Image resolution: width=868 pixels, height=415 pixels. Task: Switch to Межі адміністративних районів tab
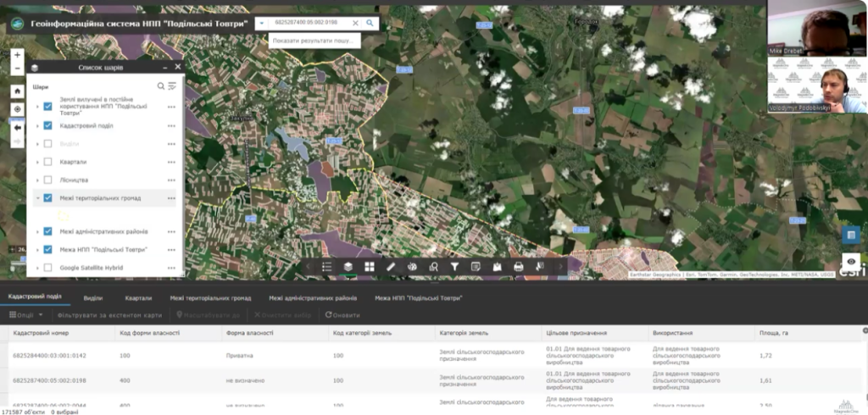pyautogui.click(x=313, y=298)
